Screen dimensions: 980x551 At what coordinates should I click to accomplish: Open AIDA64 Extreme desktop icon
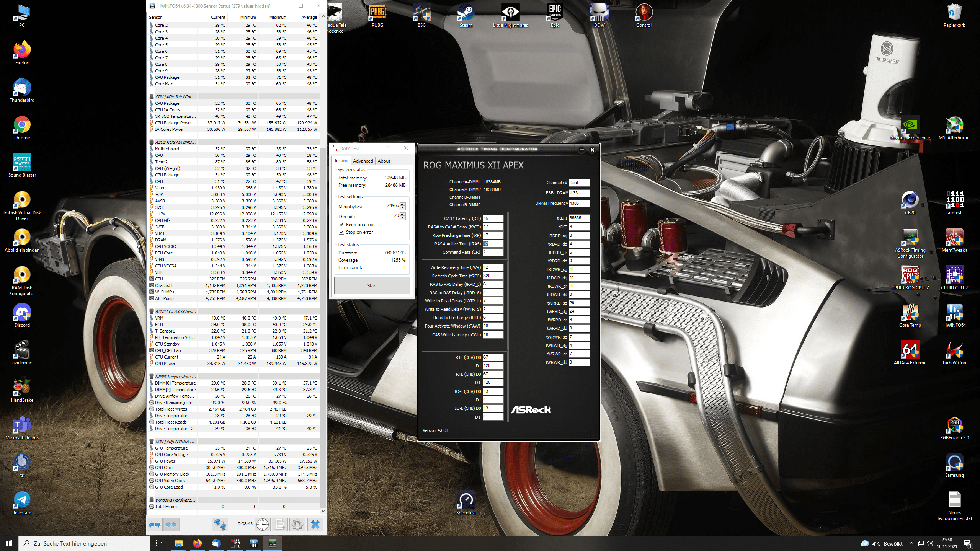point(910,353)
